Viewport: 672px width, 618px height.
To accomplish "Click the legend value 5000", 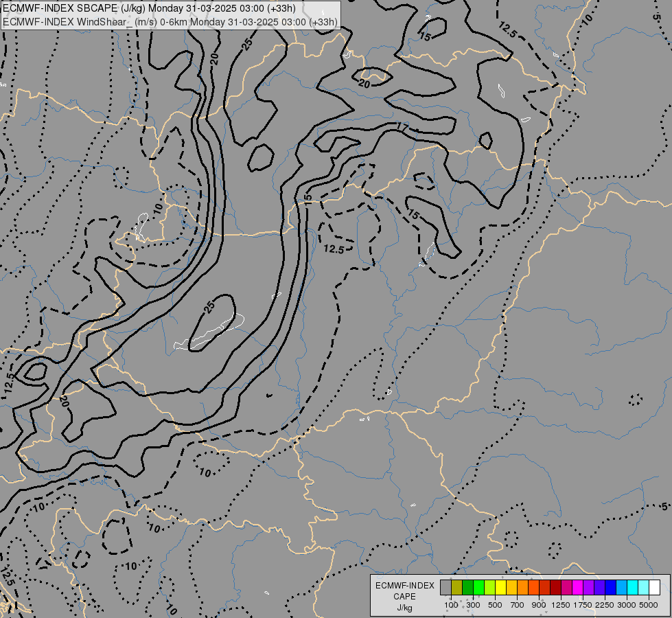I will point(649,605).
